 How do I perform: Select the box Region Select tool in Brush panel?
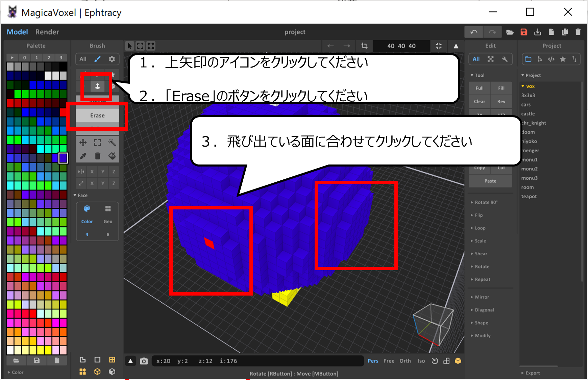(98, 143)
